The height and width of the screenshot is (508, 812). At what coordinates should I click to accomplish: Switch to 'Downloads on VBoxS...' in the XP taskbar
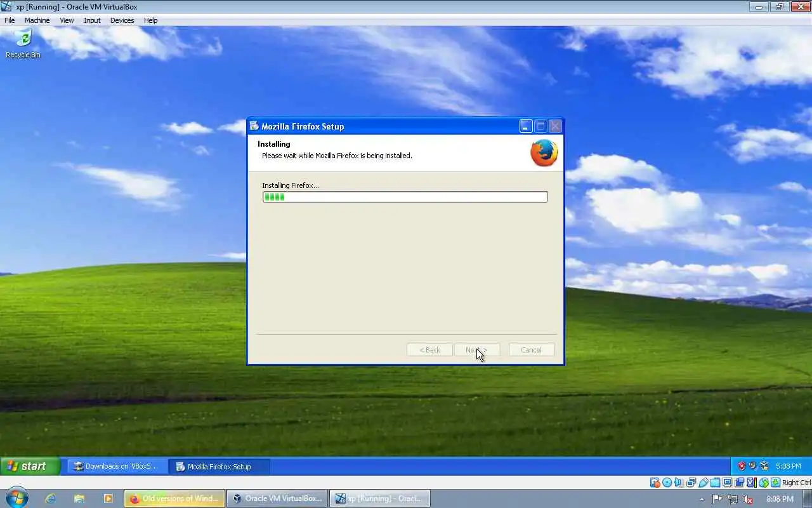[x=117, y=466]
